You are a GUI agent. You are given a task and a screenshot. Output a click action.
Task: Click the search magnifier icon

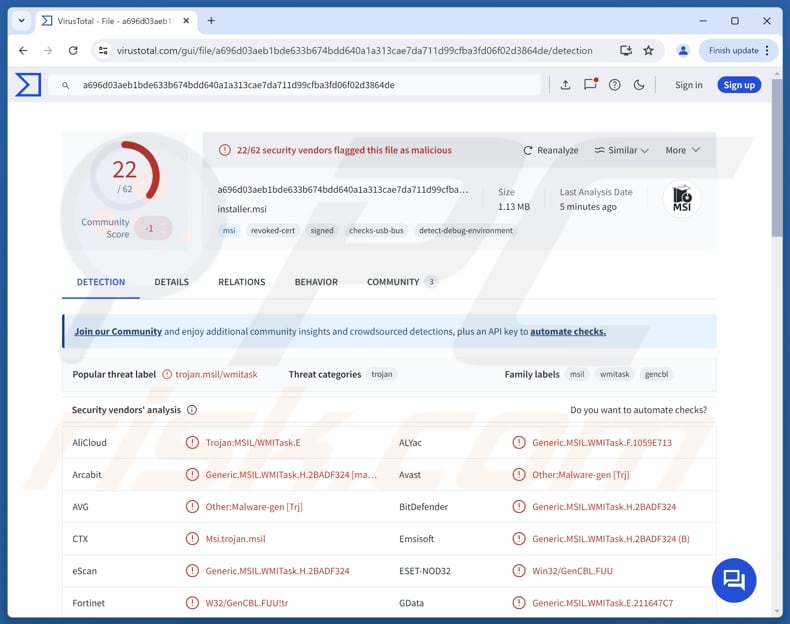coord(66,85)
